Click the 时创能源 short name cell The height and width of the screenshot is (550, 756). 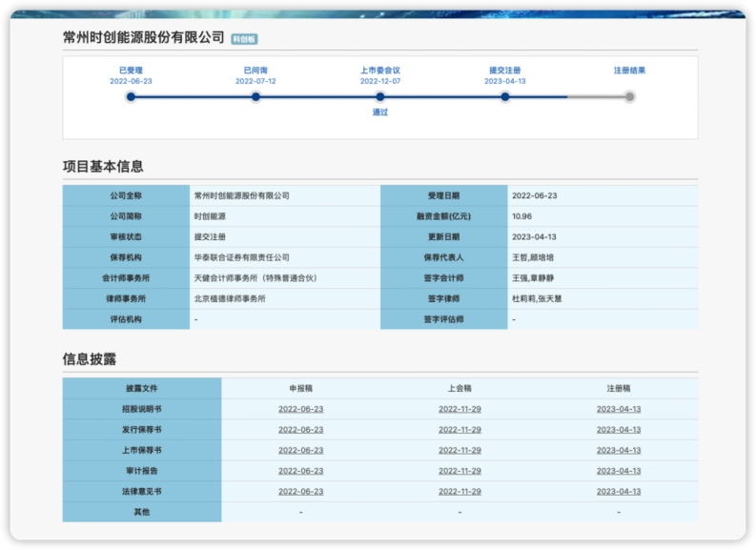[285, 216]
